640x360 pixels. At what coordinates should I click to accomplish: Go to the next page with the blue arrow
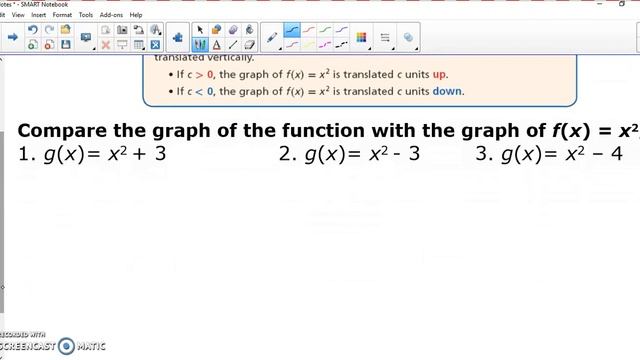click(x=13, y=37)
